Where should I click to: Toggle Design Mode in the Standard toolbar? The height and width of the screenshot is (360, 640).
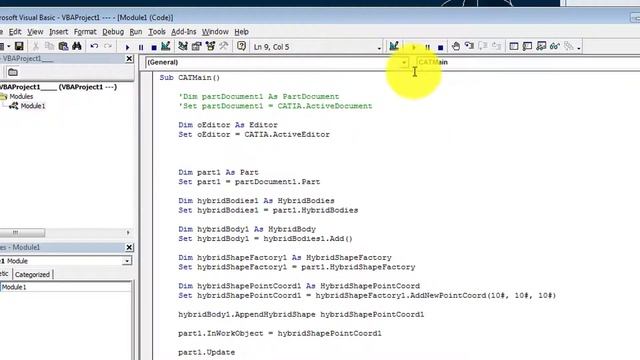pos(165,47)
